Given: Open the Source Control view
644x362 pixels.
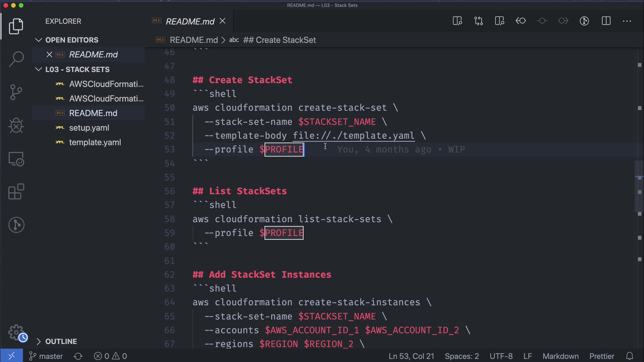Looking at the screenshot, I should pyautogui.click(x=16, y=92).
